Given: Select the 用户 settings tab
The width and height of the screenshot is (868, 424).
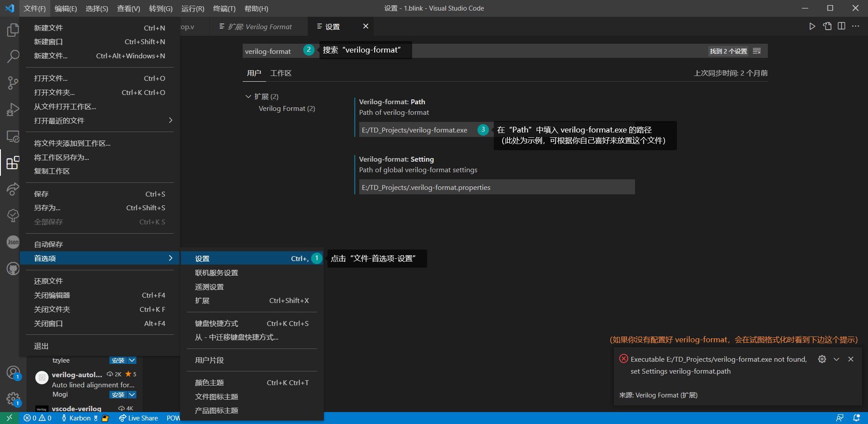Looking at the screenshot, I should [x=254, y=73].
